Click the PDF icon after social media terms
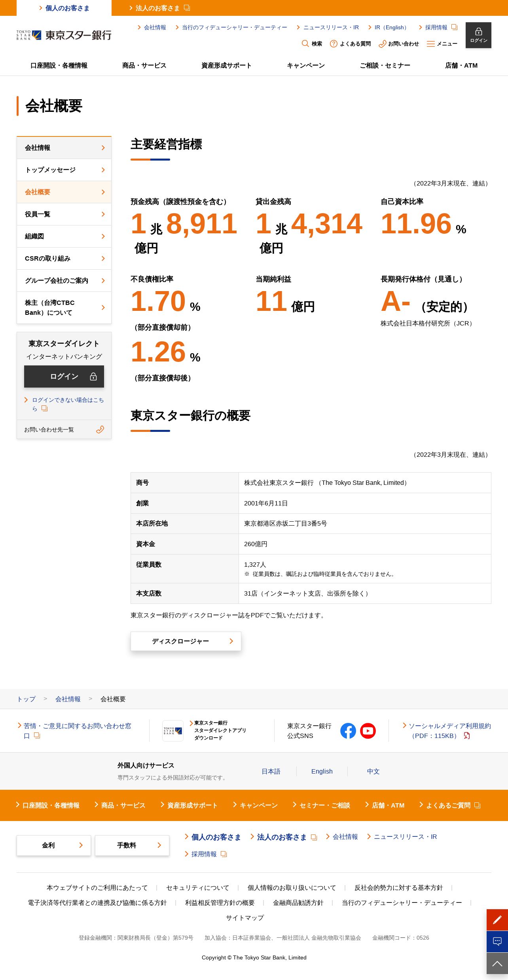 (467, 736)
